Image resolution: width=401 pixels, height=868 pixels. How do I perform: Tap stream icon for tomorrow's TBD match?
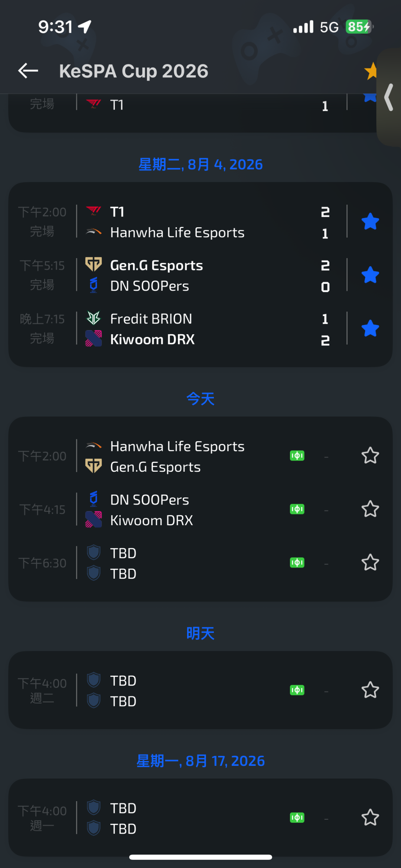pos(297,690)
